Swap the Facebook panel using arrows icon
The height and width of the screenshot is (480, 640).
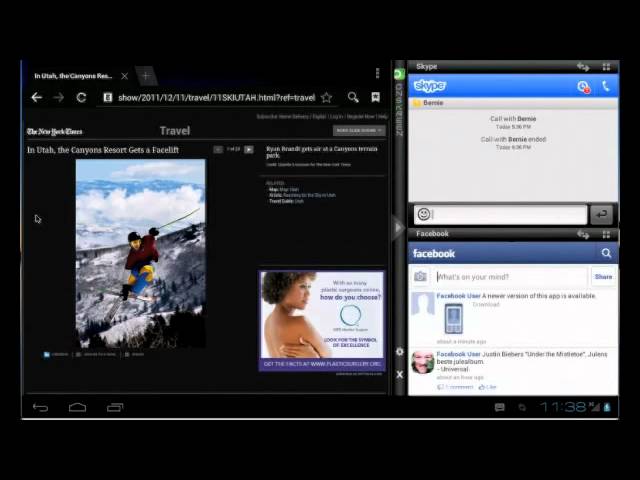click(x=583, y=234)
